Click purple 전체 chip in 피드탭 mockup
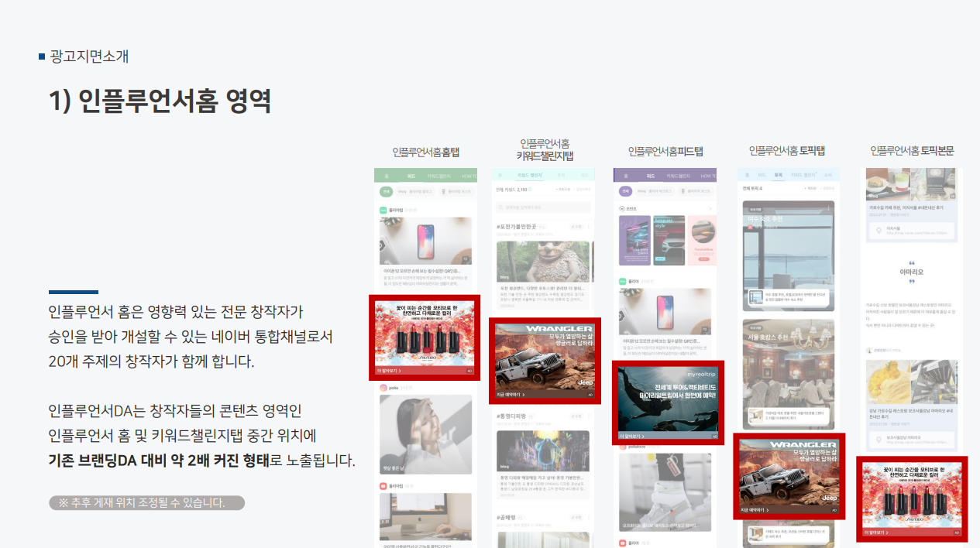 click(624, 191)
